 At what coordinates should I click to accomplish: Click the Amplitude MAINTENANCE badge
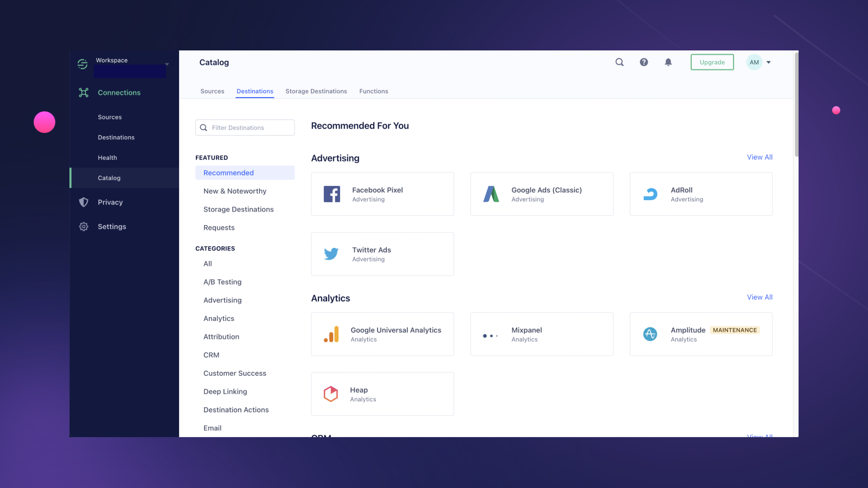[x=735, y=330]
